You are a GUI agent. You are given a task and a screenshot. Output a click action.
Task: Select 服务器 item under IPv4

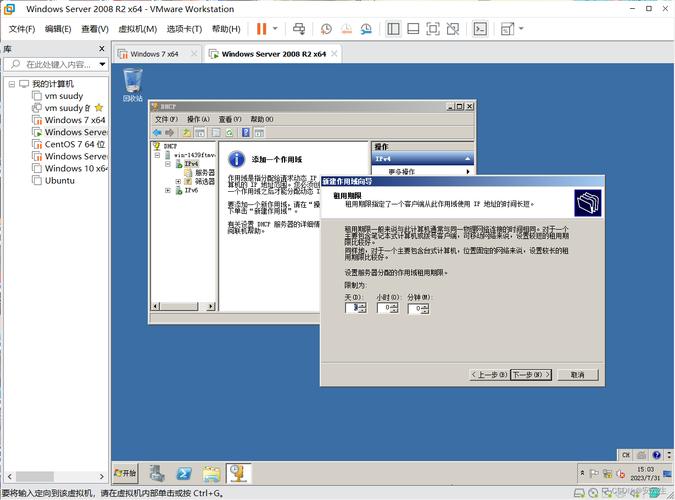(204, 172)
